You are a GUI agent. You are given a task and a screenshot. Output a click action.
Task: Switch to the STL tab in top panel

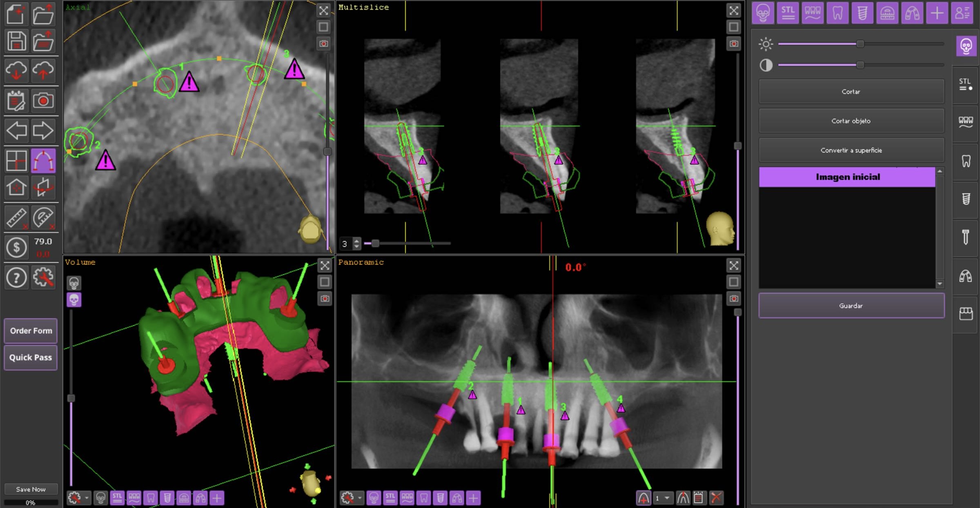pyautogui.click(x=788, y=13)
